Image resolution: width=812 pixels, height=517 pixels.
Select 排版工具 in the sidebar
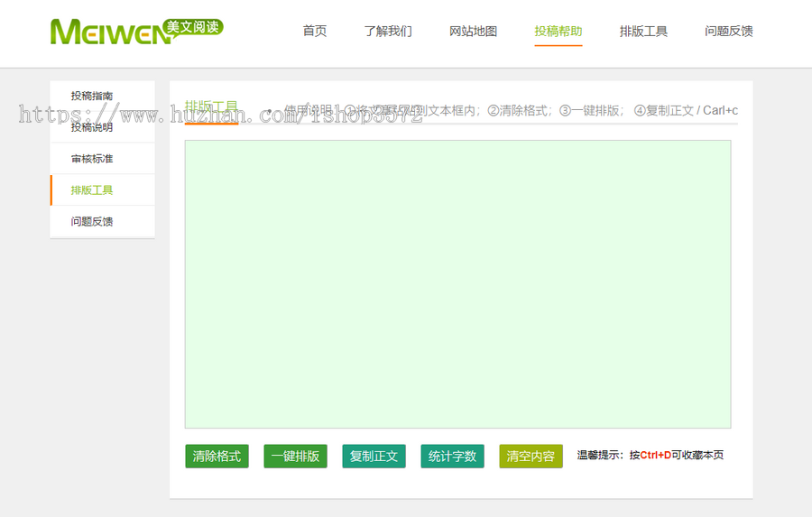(103, 190)
